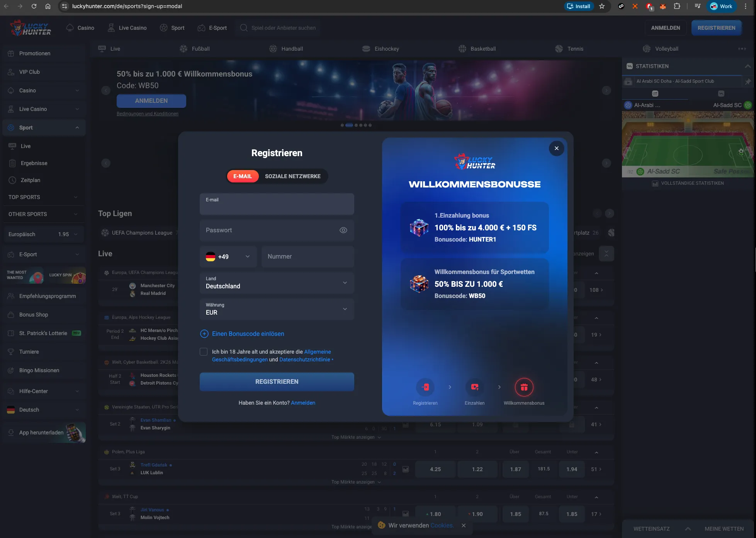Click the Einzahlen step icon
This screenshot has height=538, width=756.
(x=475, y=387)
